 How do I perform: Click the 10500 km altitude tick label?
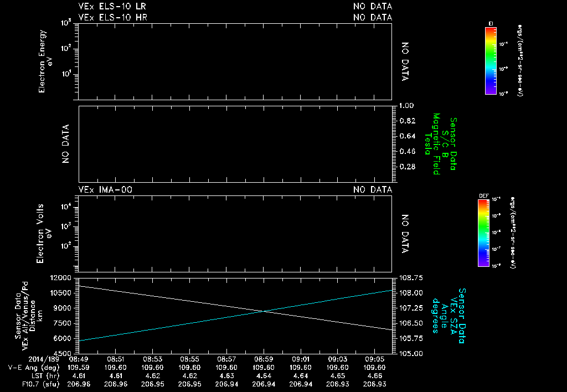click(x=60, y=293)
